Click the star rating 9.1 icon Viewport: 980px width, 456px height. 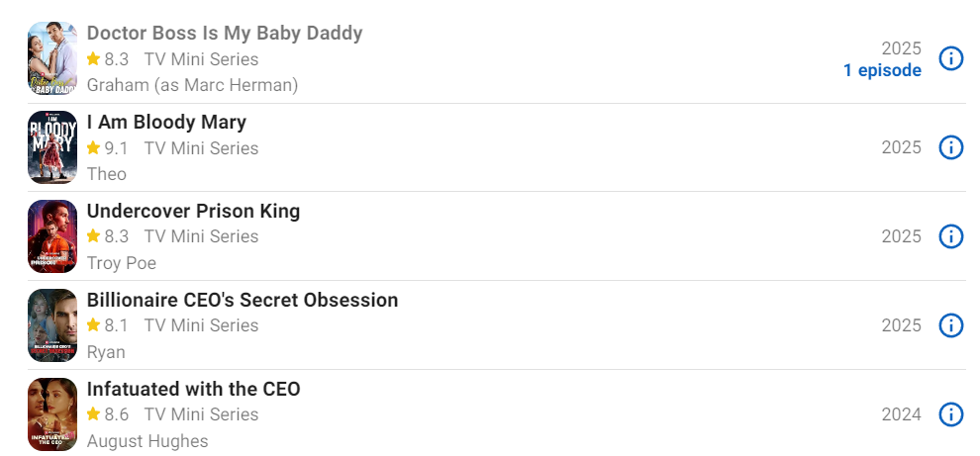(x=93, y=148)
